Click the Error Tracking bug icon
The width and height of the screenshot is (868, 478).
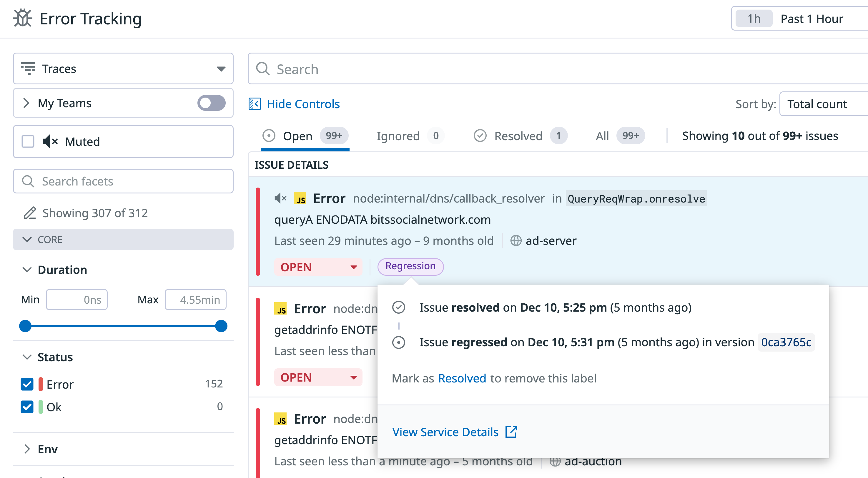pos(22,18)
